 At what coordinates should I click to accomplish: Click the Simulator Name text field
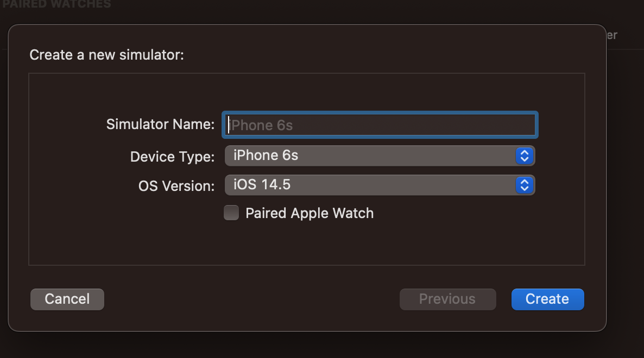380,125
